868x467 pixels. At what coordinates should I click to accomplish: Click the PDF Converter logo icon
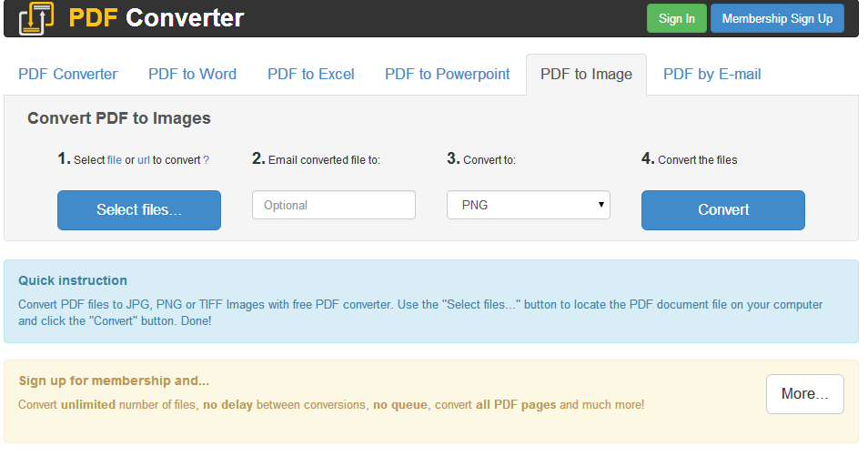tap(36, 18)
